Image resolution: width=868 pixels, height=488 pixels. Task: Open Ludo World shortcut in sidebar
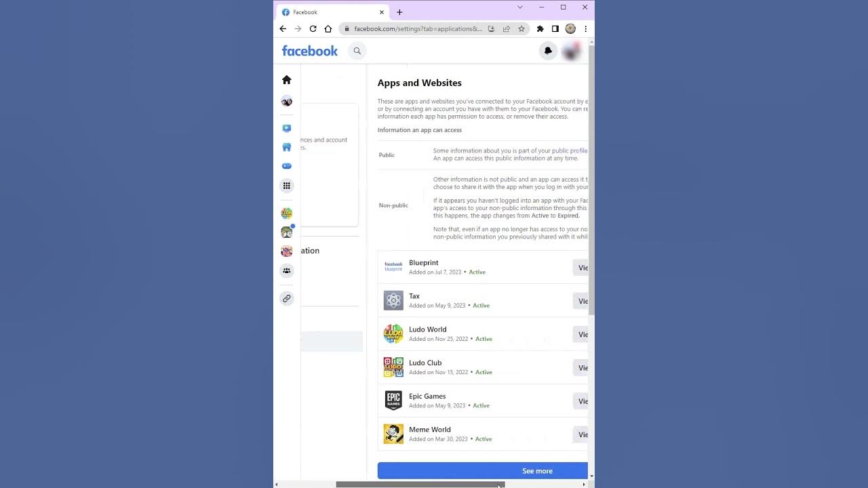(x=287, y=213)
